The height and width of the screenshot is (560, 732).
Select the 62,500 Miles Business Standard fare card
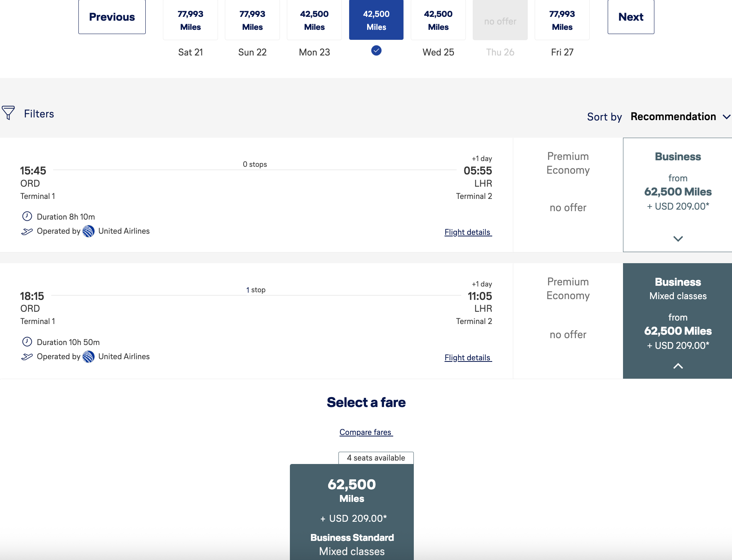[352, 513]
